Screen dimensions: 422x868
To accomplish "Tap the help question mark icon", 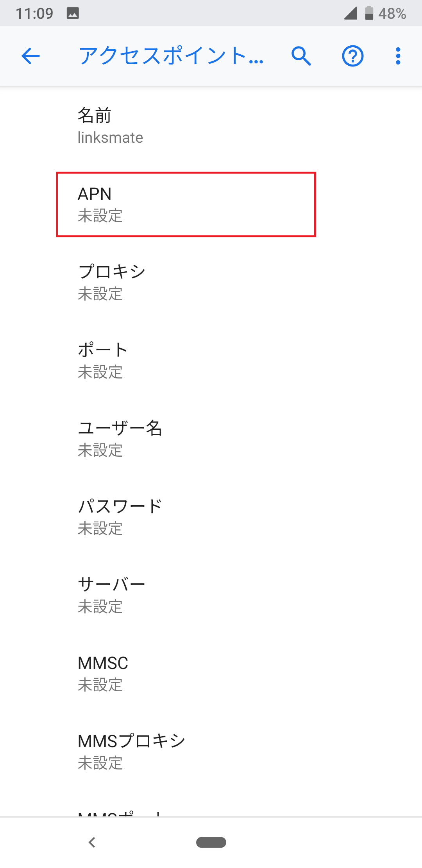I will click(x=352, y=56).
